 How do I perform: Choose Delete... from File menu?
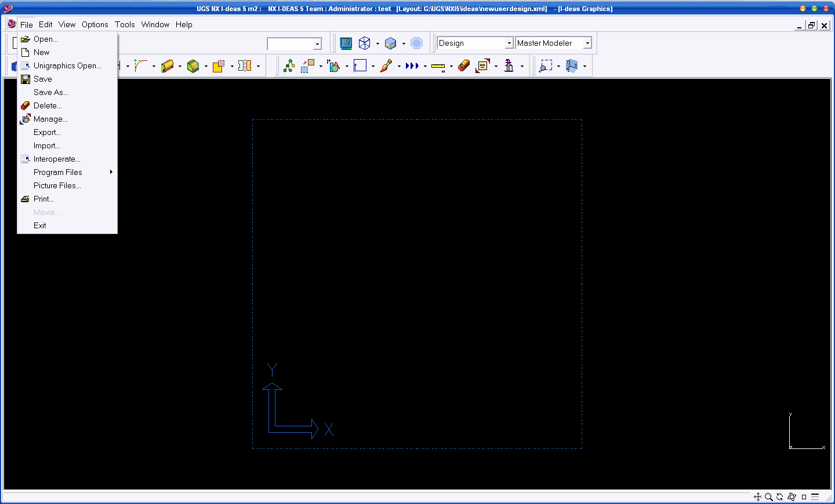pos(67,105)
